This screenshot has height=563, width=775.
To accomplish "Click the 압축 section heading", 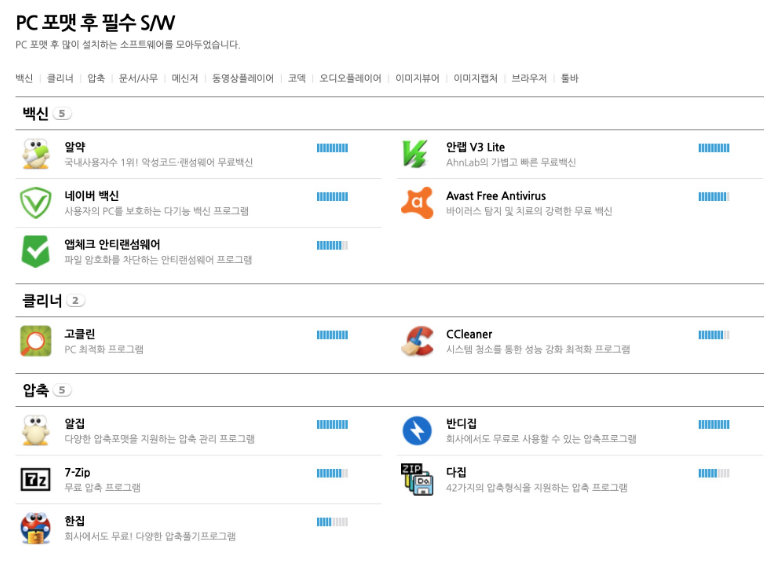I will pos(36,390).
